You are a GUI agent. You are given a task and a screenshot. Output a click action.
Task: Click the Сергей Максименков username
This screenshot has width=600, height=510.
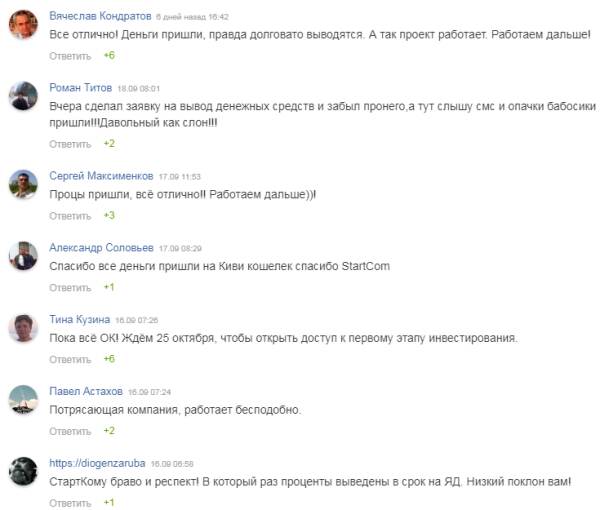point(101,175)
